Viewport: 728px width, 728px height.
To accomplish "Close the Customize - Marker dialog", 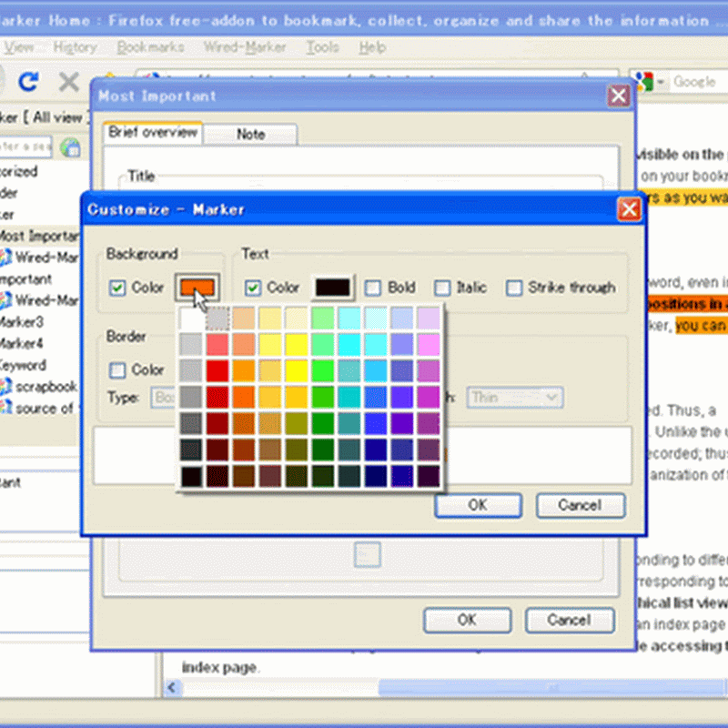I will 629,209.
